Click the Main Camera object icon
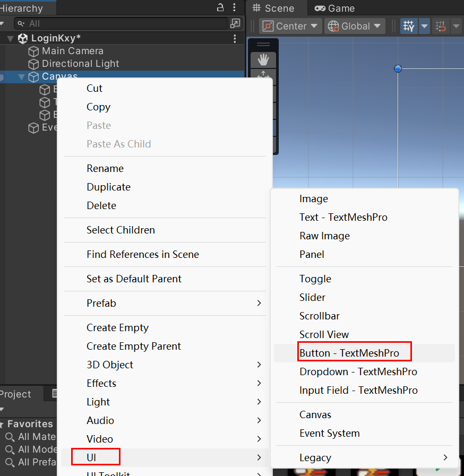 click(34, 51)
